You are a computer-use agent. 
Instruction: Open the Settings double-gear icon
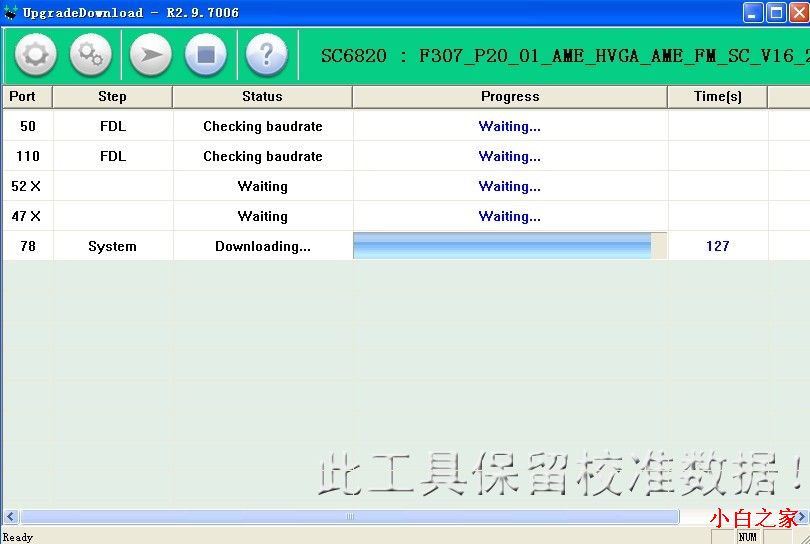point(90,55)
